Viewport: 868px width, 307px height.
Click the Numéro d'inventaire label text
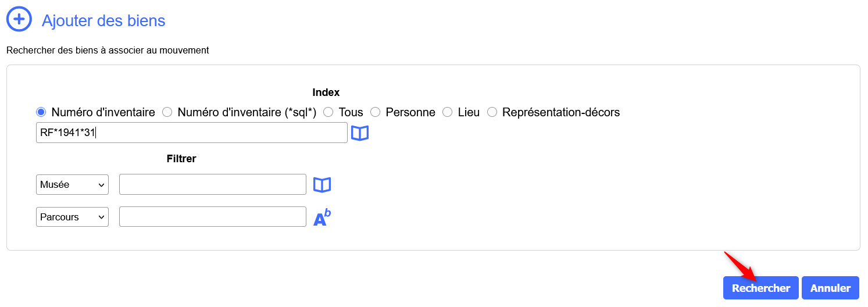pos(103,112)
